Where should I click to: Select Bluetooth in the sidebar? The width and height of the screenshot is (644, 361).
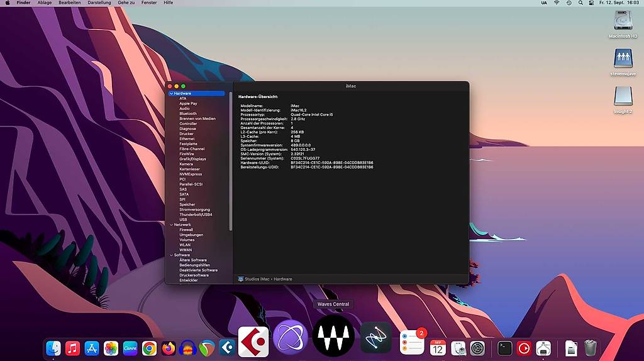point(187,114)
